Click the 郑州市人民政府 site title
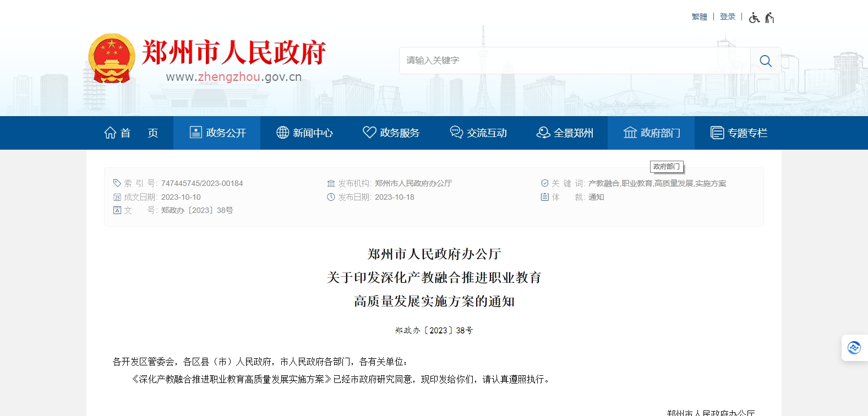This screenshot has height=416, width=868. 233,52
